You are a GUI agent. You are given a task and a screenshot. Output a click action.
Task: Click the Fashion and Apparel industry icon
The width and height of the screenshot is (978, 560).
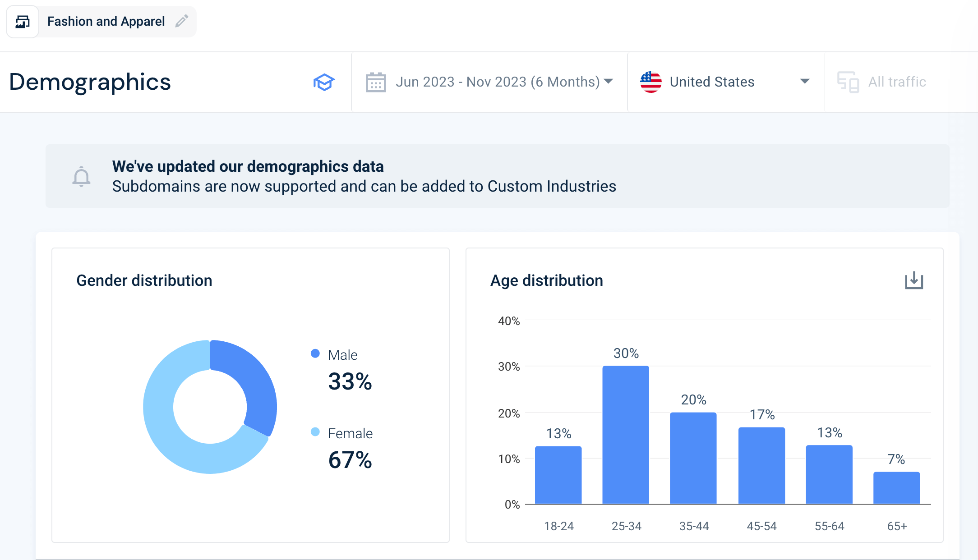23,22
